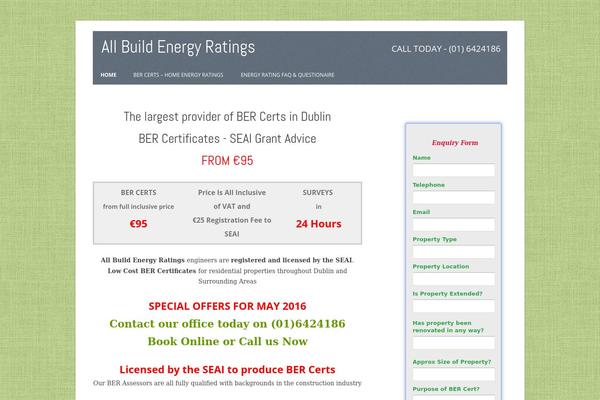
Task: Click Low Cost BER Certificates bold text
Action: pos(152,271)
